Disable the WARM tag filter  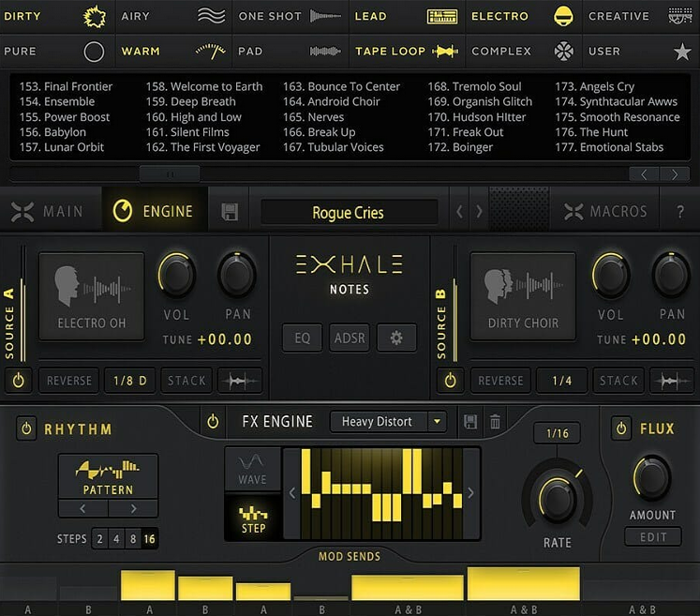pyautogui.click(x=173, y=52)
